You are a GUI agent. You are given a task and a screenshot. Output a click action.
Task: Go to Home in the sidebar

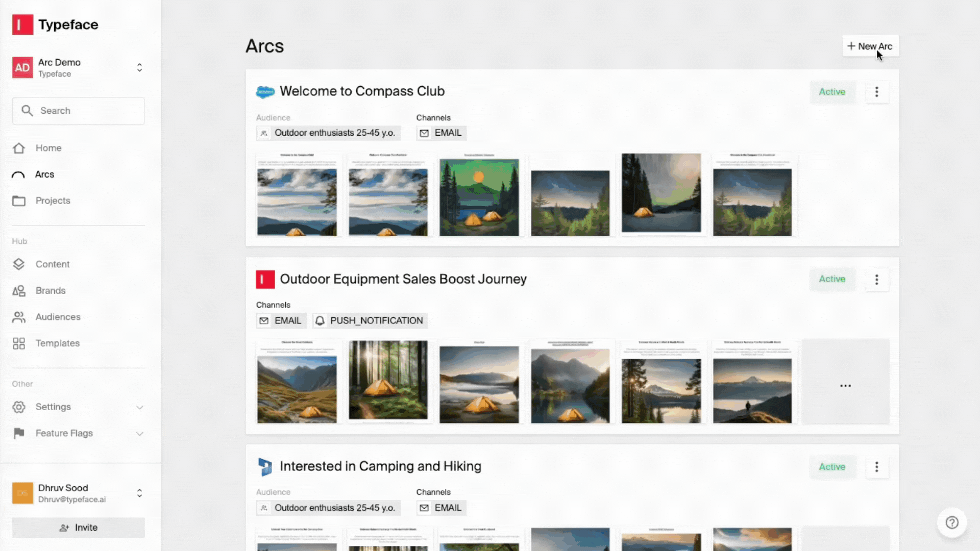coord(48,148)
